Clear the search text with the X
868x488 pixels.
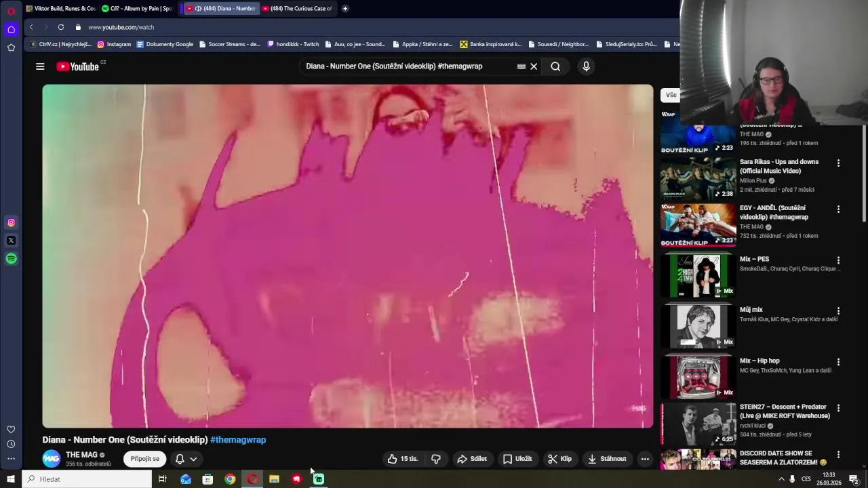tap(534, 66)
